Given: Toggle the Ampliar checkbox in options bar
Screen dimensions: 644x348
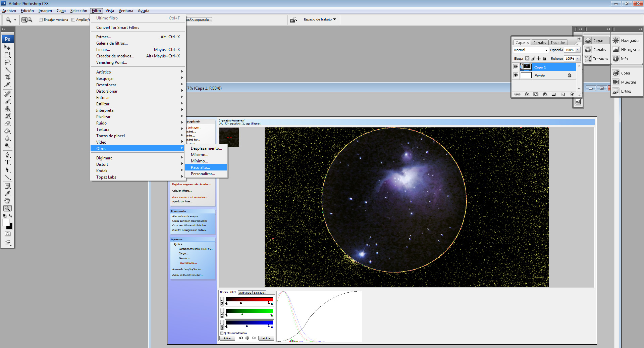Looking at the screenshot, I should pyautogui.click(x=73, y=20).
